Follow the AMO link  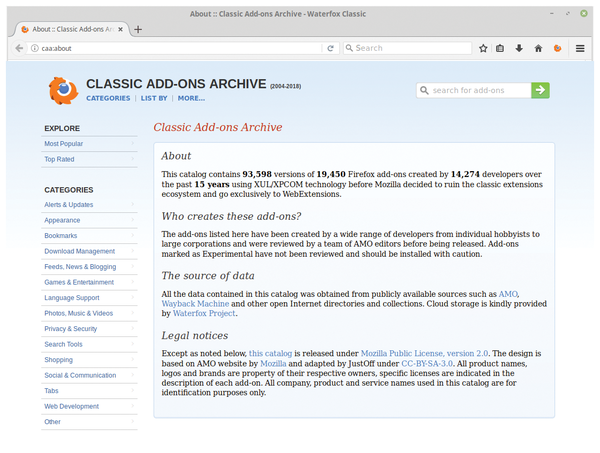point(508,294)
